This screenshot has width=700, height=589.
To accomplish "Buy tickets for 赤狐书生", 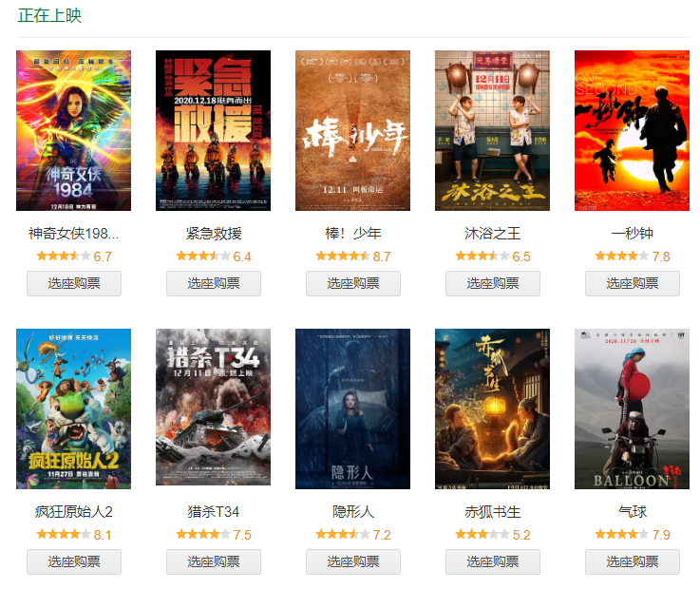I will (x=493, y=561).
